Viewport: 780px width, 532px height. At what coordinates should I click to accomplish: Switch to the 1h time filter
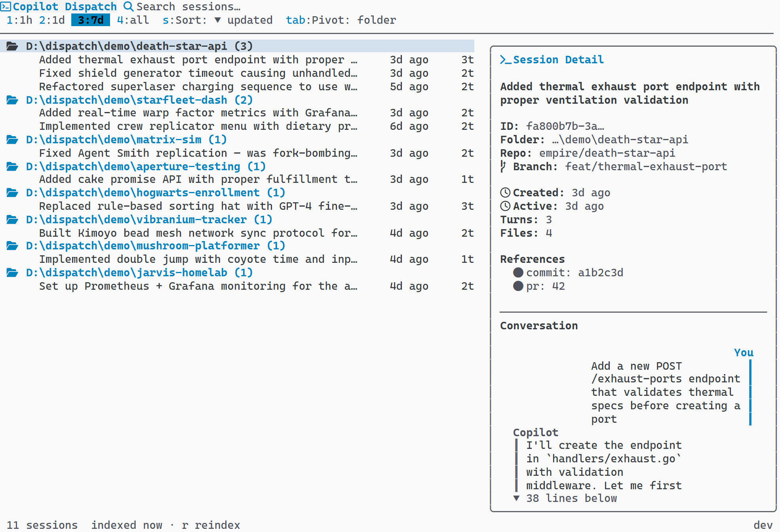coord(19,20)
